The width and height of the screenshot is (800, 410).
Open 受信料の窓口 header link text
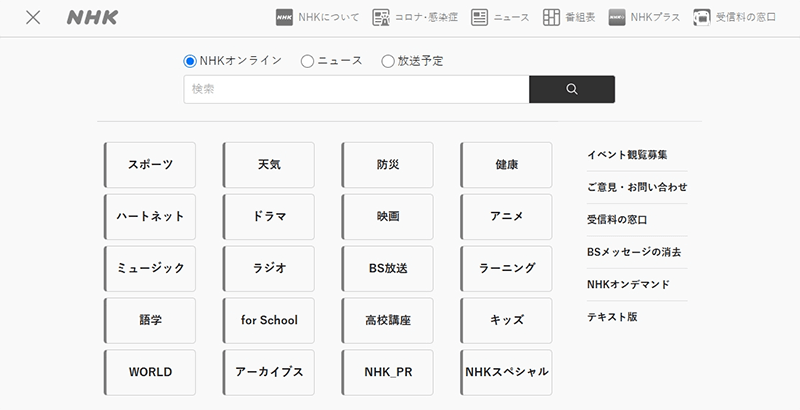[x=745, y=17]
